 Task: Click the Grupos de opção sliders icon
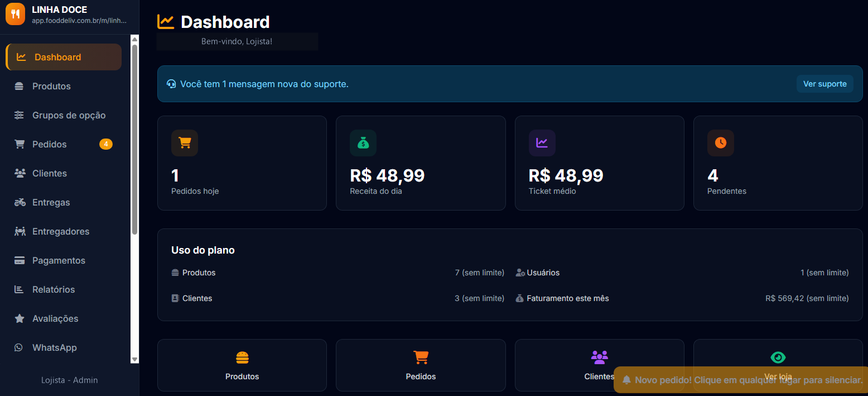pyautogui.click(x=20, y=115)
